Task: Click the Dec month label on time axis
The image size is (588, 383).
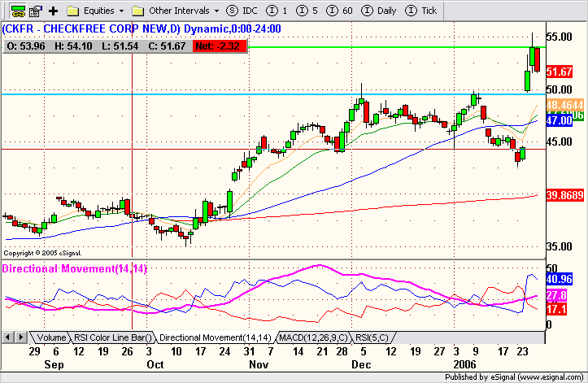Action: point(361,364)
